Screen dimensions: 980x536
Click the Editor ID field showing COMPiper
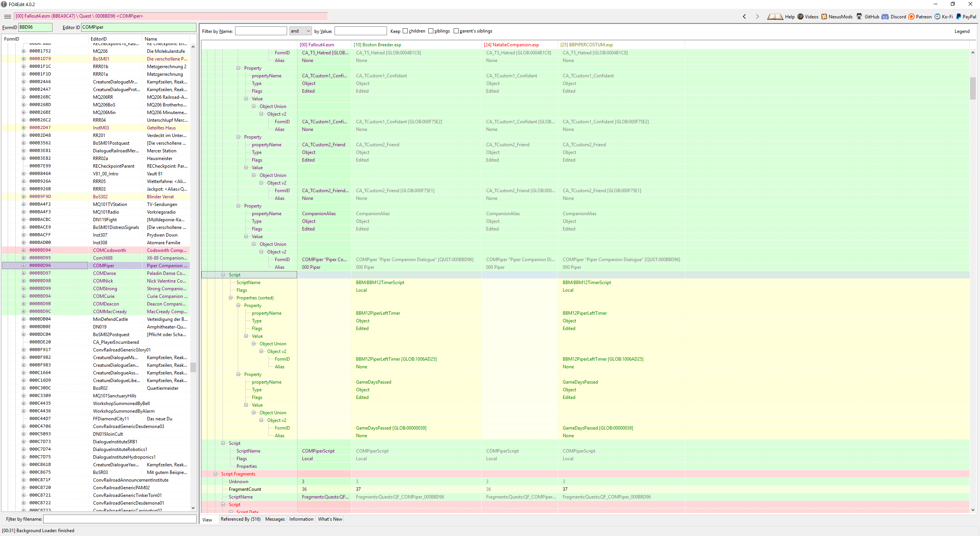click(139, 27)
